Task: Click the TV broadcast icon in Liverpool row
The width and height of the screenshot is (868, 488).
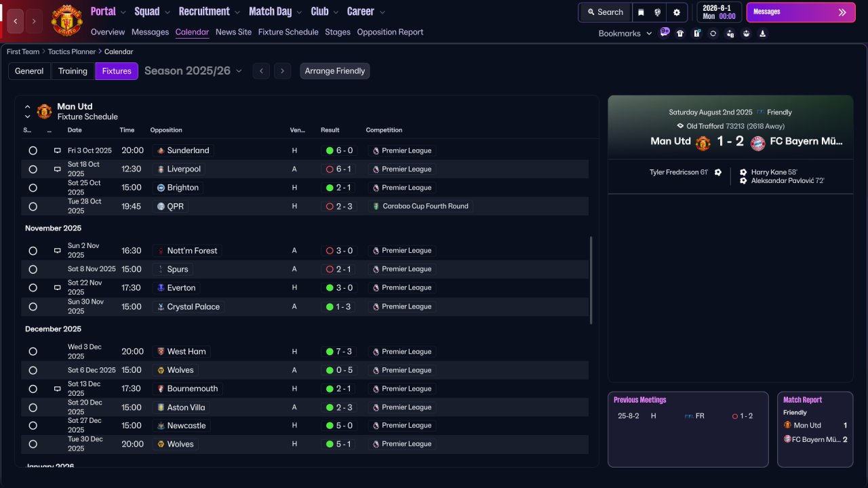Action: coord(57,169)
